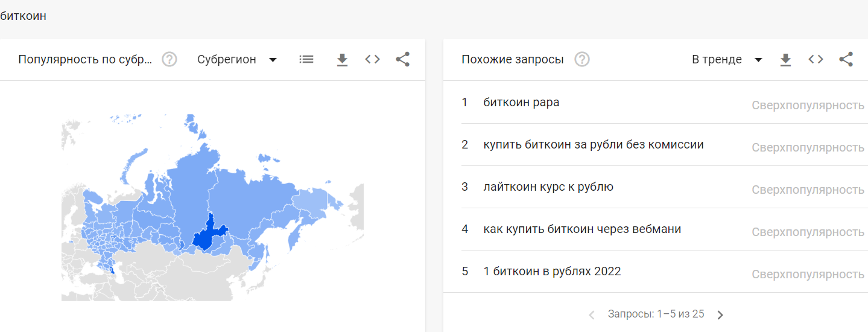The image size is (868, 332).
Task: Open embed code for Похожие запросы
Action: pos(816,59)
